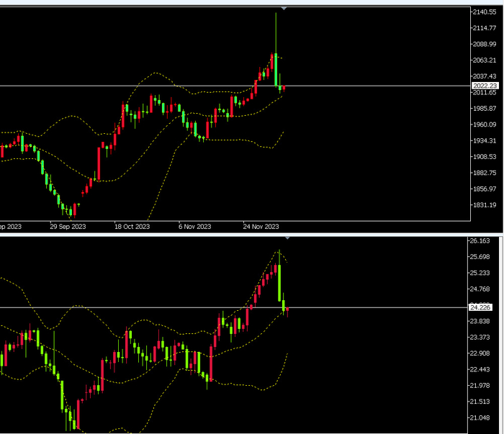Select the 25.233 price label in lower chart

pyautogui.click(x=480, y=273)
